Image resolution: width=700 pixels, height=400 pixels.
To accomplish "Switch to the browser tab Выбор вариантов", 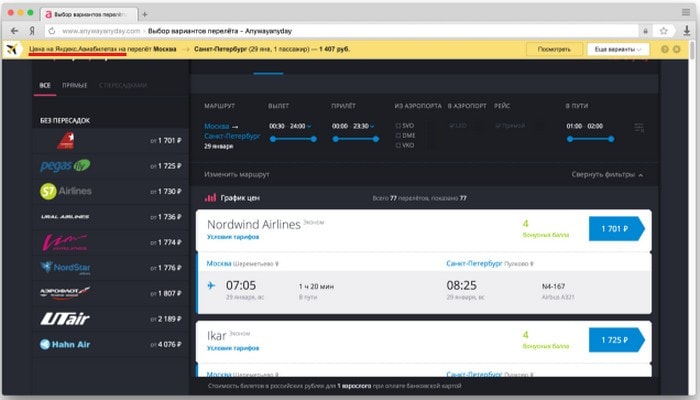I will click(x=89, y=14).
